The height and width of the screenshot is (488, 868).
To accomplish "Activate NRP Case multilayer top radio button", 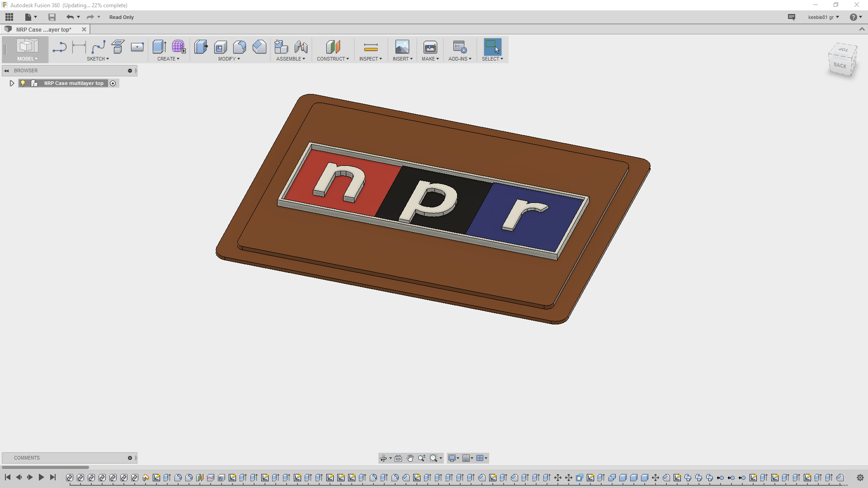I will 113,83.
